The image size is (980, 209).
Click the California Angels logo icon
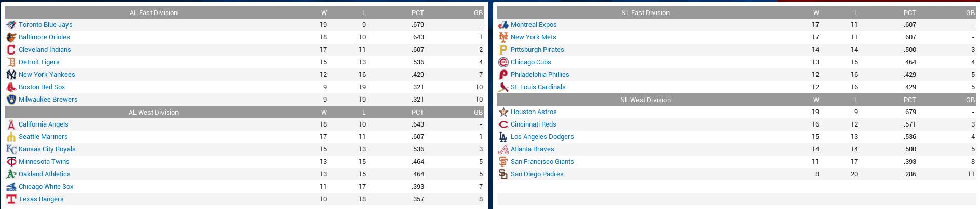pyautogui.click(x=11, y=124)
